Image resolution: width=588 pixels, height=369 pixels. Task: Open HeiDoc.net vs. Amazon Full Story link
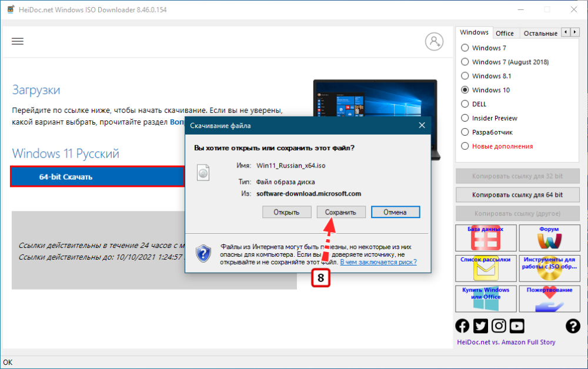coord(506,342)
